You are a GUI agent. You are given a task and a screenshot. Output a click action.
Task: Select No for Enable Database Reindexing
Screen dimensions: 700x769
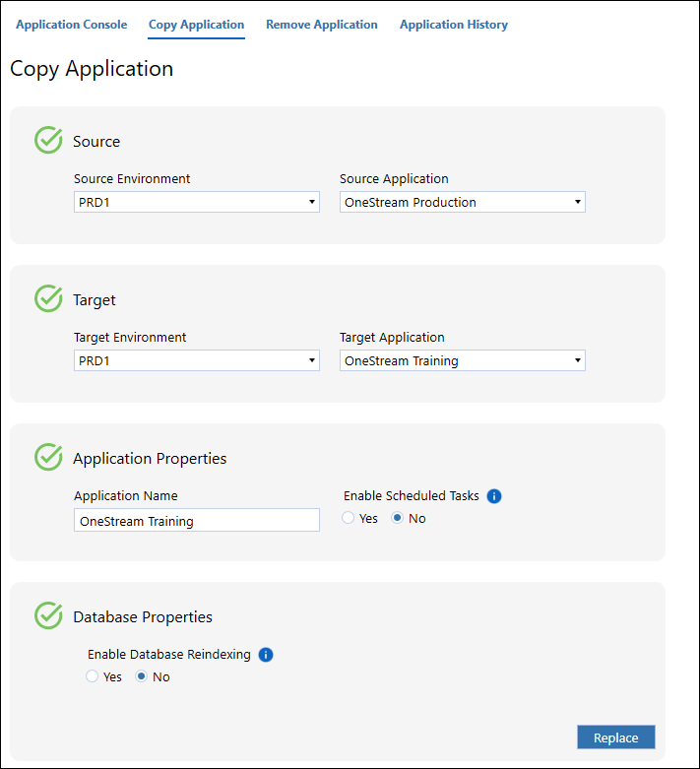click(x=141, y=676)
